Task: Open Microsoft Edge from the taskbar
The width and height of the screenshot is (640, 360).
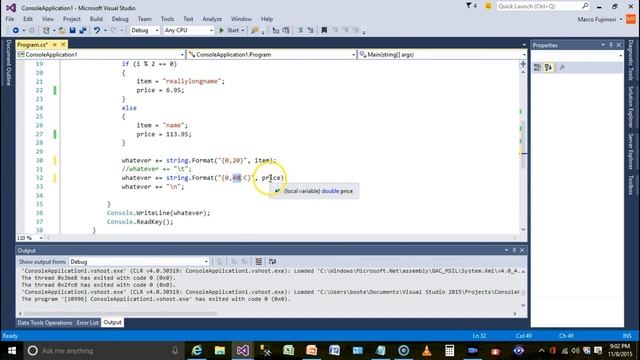Action: pyautogui.click(x=197, y=351)
